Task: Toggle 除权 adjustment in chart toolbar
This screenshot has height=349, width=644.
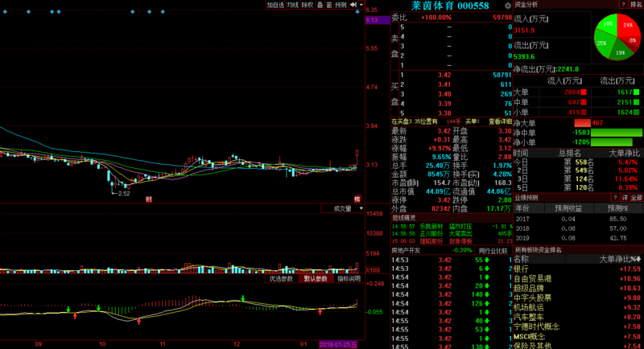Action: tap(306, 5)
